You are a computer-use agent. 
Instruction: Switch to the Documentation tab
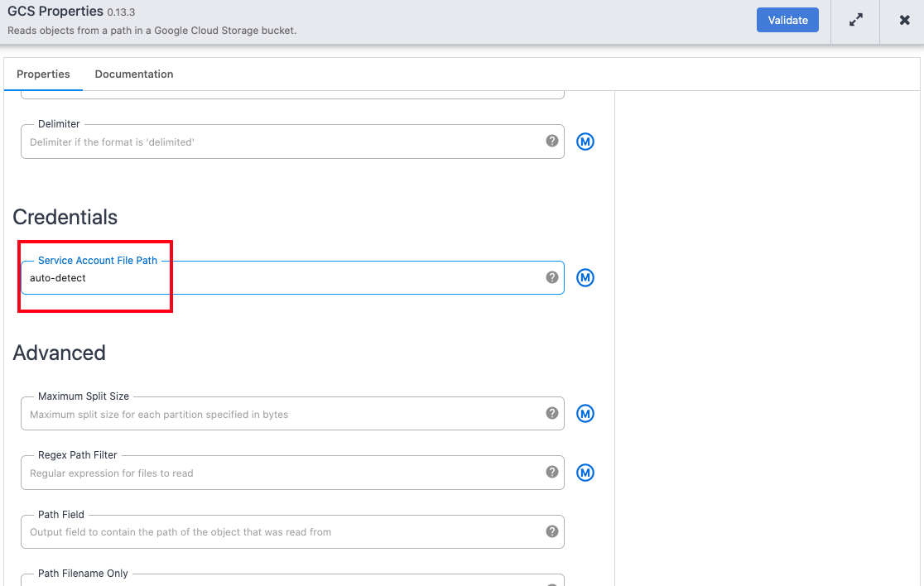(134, 74)
